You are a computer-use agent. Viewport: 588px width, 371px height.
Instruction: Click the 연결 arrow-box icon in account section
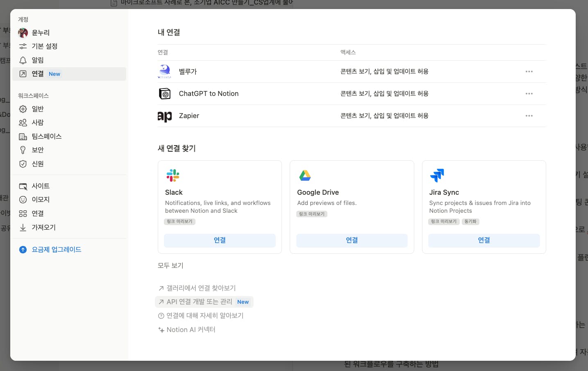(x=23, y=74)
